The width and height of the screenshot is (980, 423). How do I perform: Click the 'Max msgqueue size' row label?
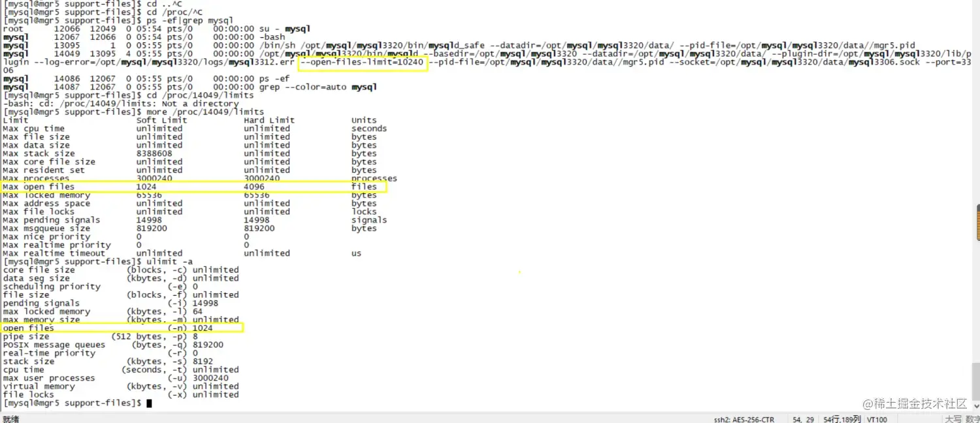(x=46, y=228)
